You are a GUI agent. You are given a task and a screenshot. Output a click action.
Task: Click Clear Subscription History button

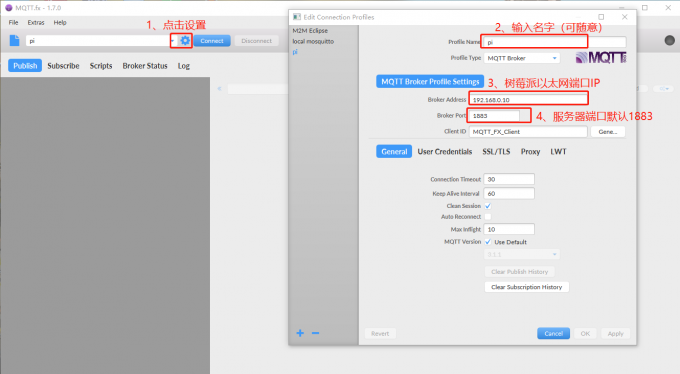tap(526, 287)
